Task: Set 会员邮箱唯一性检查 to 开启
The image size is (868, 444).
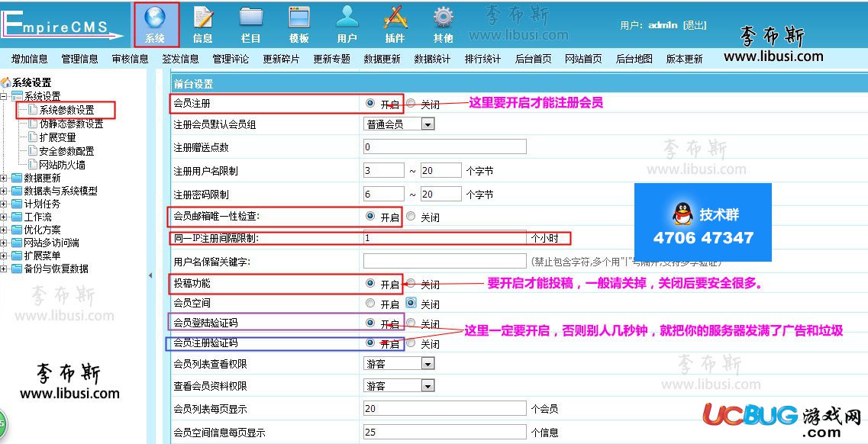Action: 369,217
